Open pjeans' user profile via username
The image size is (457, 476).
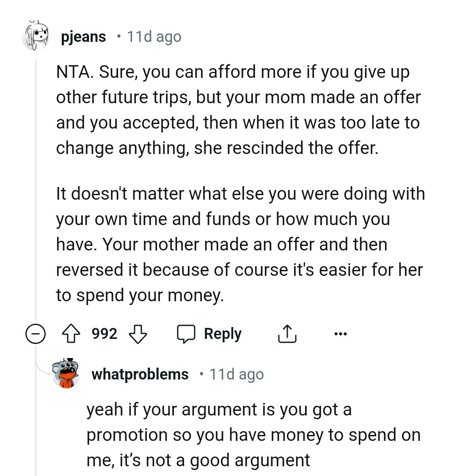click(x=83, y=36)
